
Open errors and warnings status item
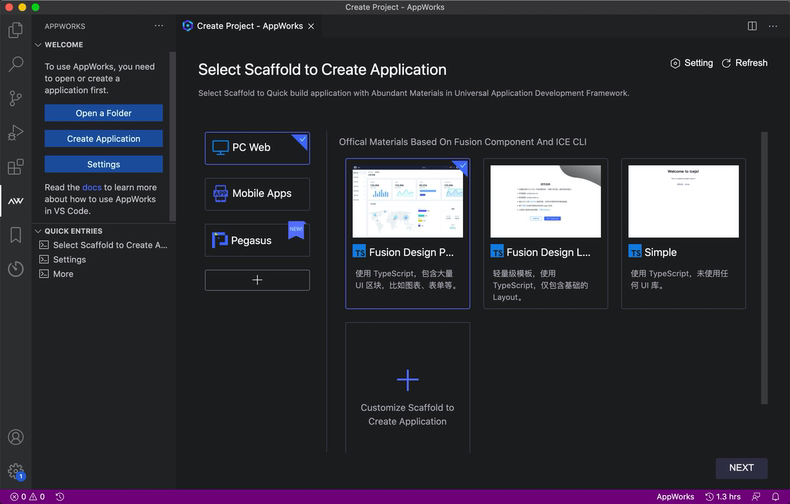pos(28,497)
